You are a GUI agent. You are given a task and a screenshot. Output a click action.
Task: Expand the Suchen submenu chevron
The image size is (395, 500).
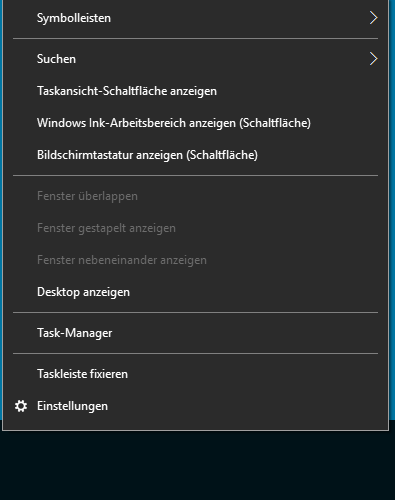coord(373,59)
